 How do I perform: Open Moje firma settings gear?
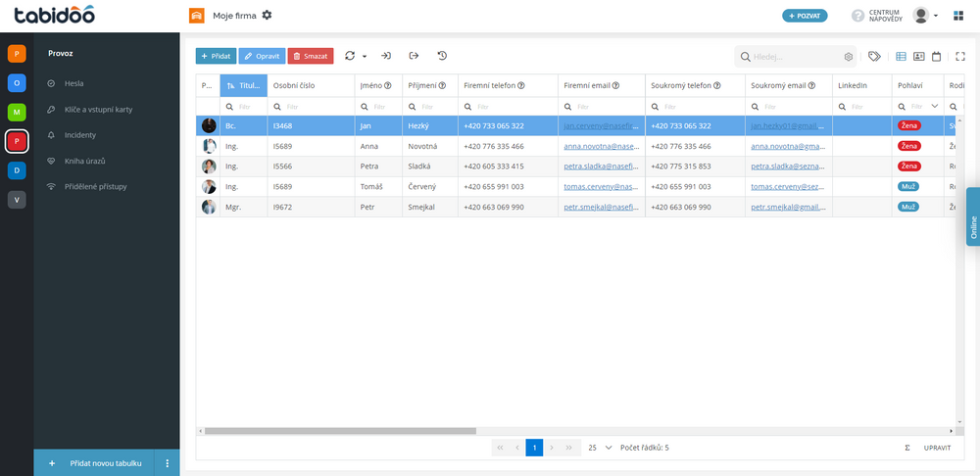click(x=267, y=15)
